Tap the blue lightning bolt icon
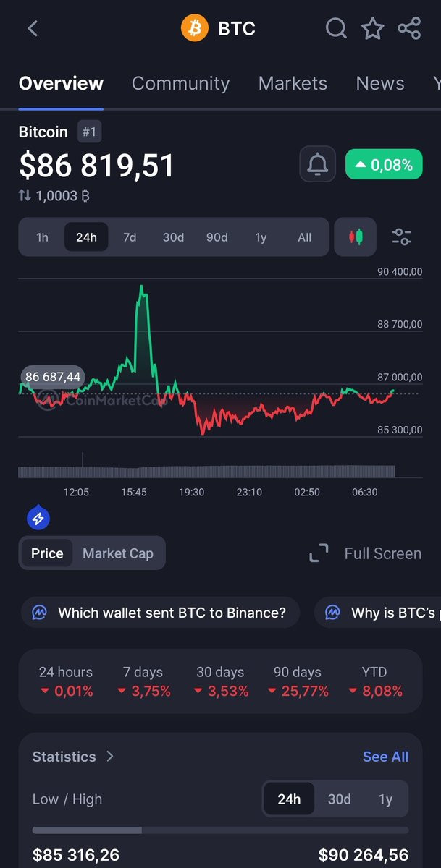 (38, 518)
